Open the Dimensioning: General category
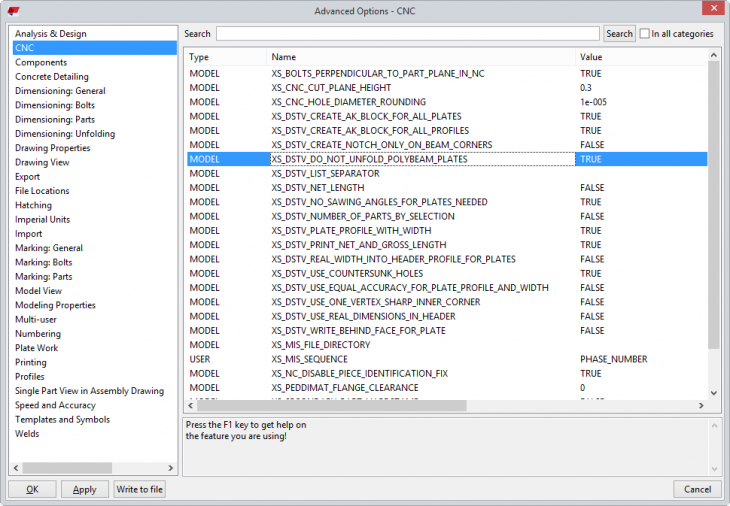 (x=60, y=91)
